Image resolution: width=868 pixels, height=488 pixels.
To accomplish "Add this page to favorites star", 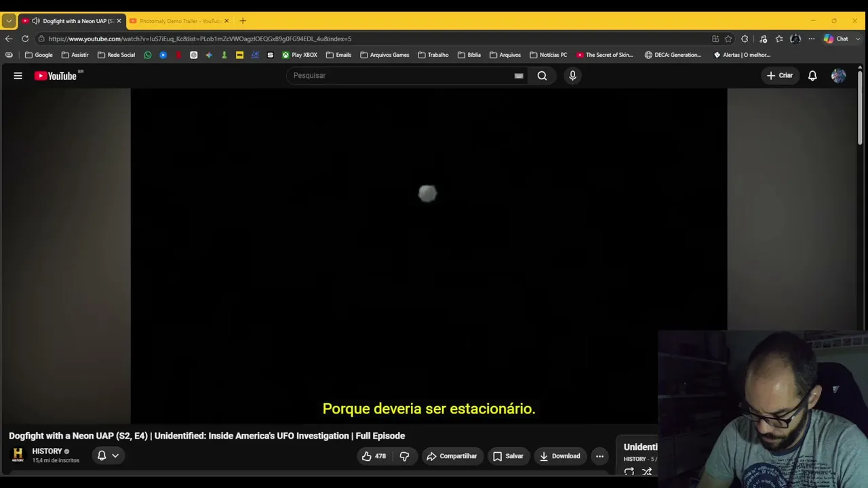I will tap(728, 39).
